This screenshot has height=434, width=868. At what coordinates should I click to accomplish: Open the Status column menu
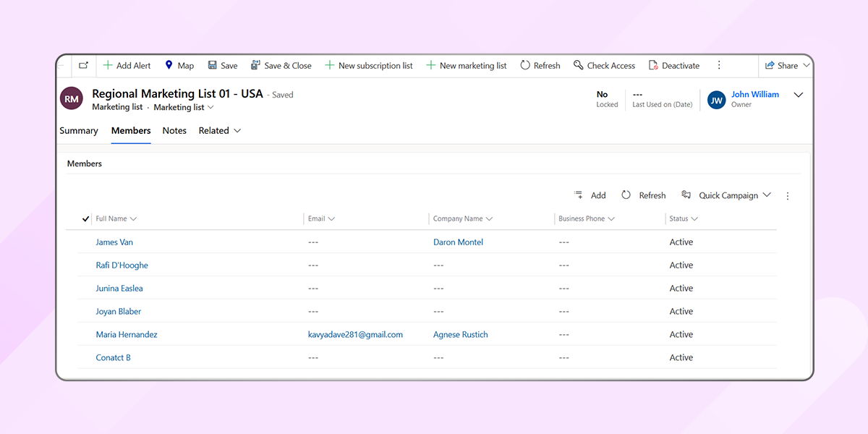684,218
